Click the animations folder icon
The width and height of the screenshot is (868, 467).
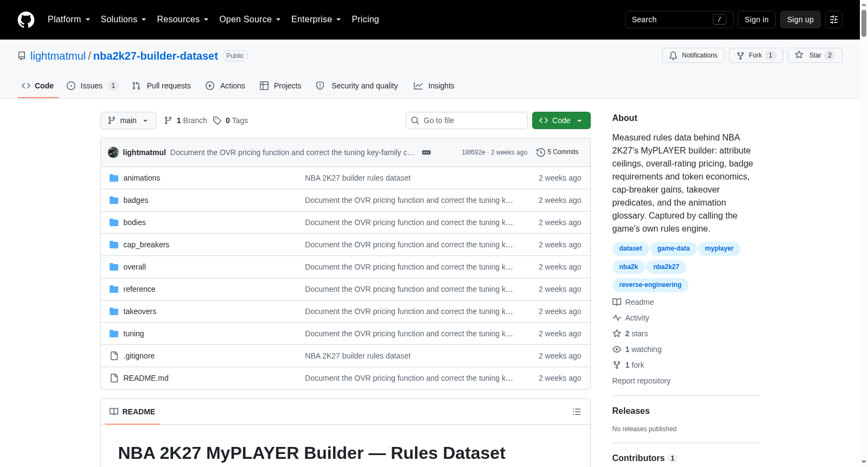click(x=114, y=178)
